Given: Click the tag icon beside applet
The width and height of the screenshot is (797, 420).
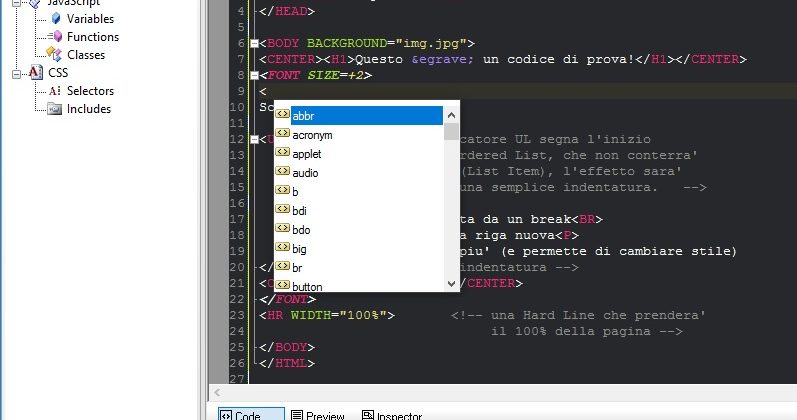Looking at the screenshot, I should click(283, 152).
